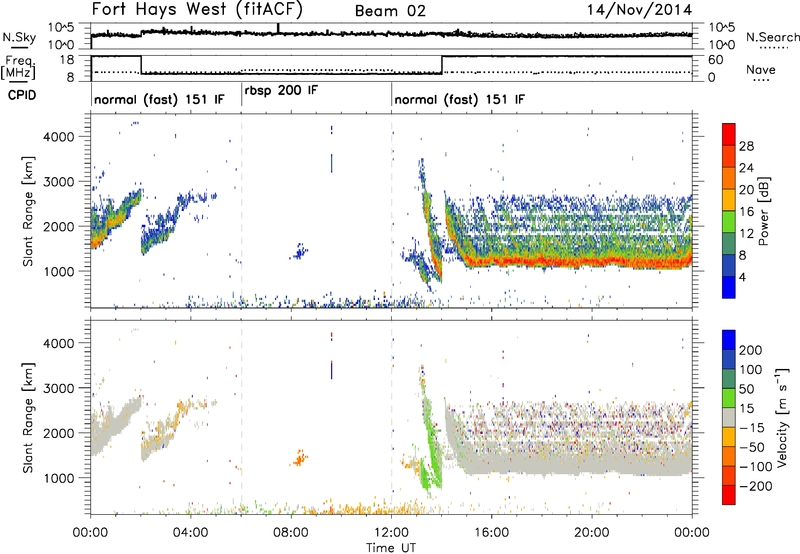Click the 'Fort Hays West (fitACF)' title
This screenshot has width=800, height=554.
point(197,9)
